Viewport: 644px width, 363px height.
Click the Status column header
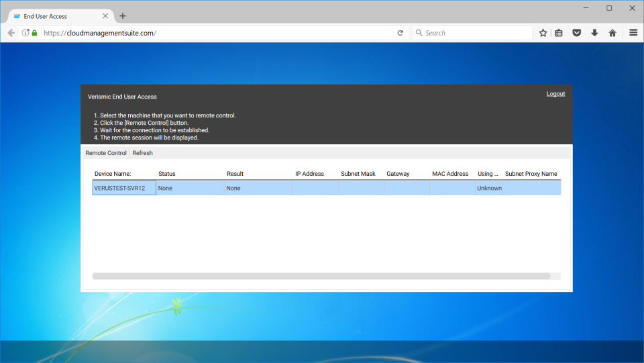point(167,174)
